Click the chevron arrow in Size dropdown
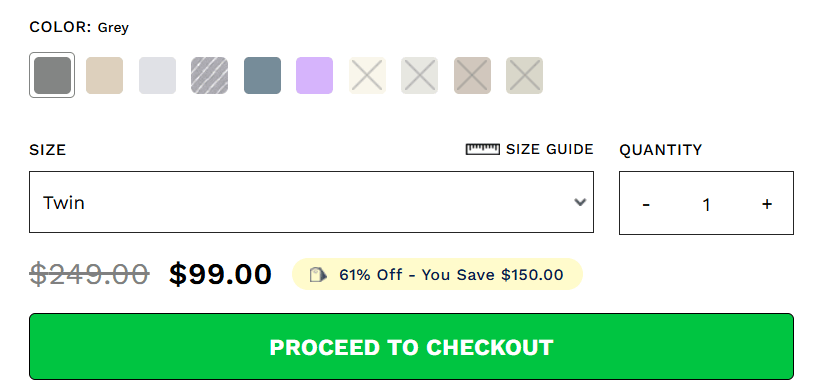The height and width of the screenshot is (392, 816). click(x=580, y=202)
